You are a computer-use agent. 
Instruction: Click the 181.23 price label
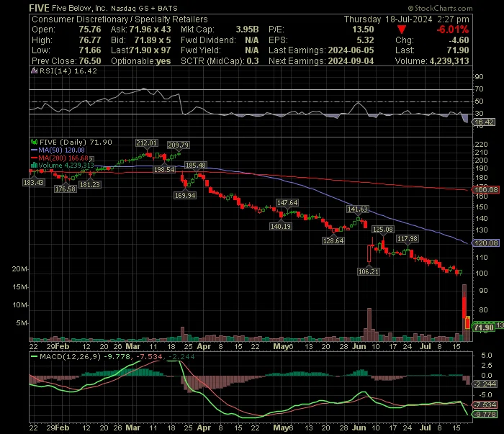tap(90, 184)
